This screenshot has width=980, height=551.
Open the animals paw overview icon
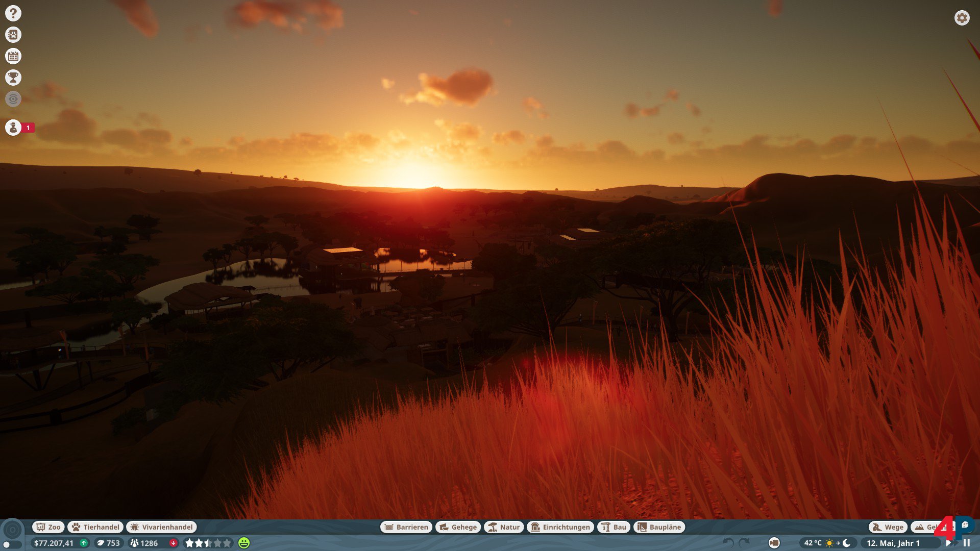click(x=13, y=35)
